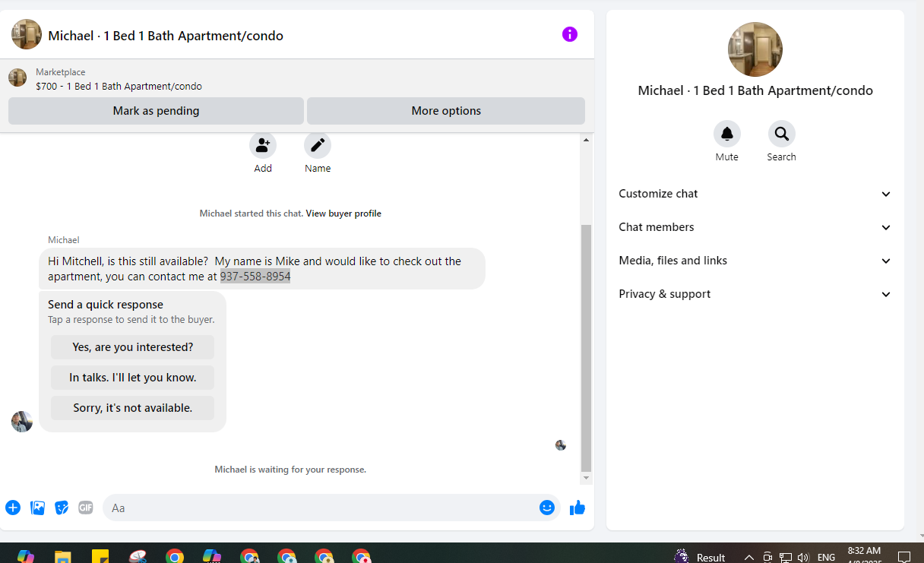Click the chat scrollbar thumb
Image resolution: width=924 pixels, height=563 pixels.
pos(586,347)
